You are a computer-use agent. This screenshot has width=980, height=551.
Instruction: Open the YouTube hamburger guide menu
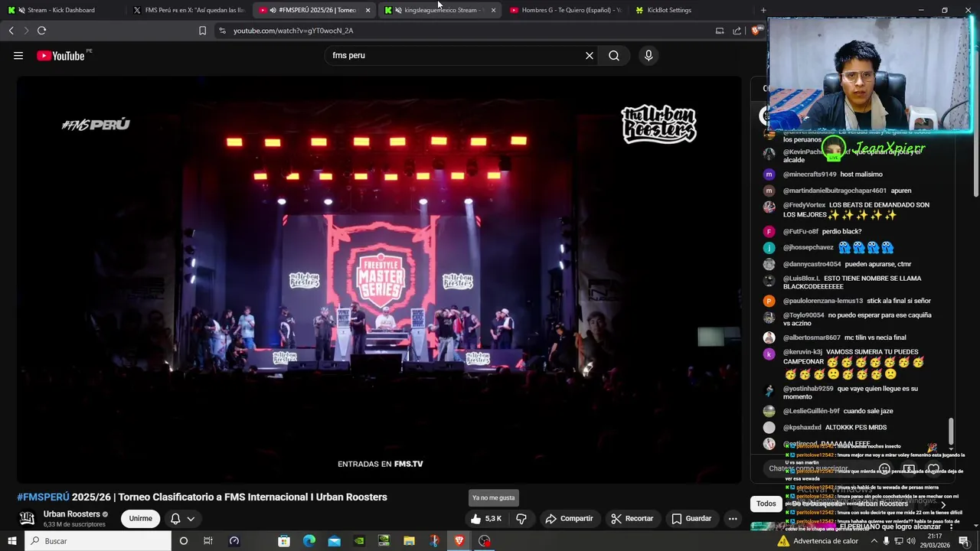pos(18,55)
